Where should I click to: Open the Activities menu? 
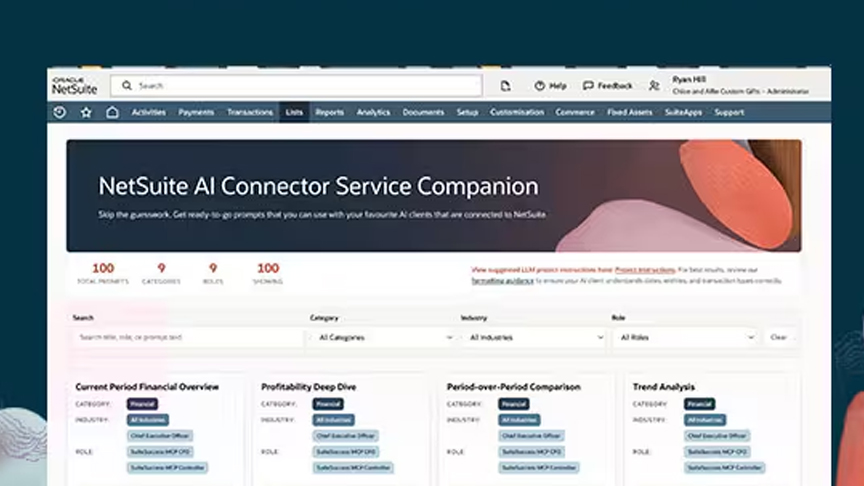point(148,112)
